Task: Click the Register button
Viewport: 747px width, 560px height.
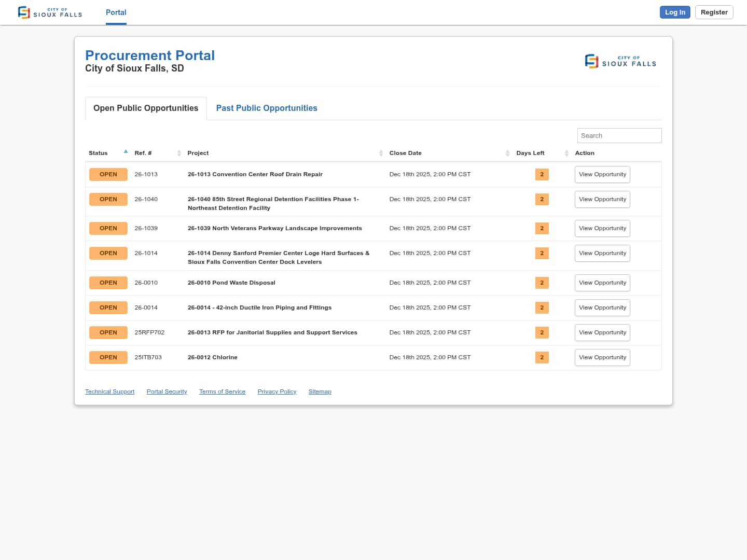Action: coord(714,12)
